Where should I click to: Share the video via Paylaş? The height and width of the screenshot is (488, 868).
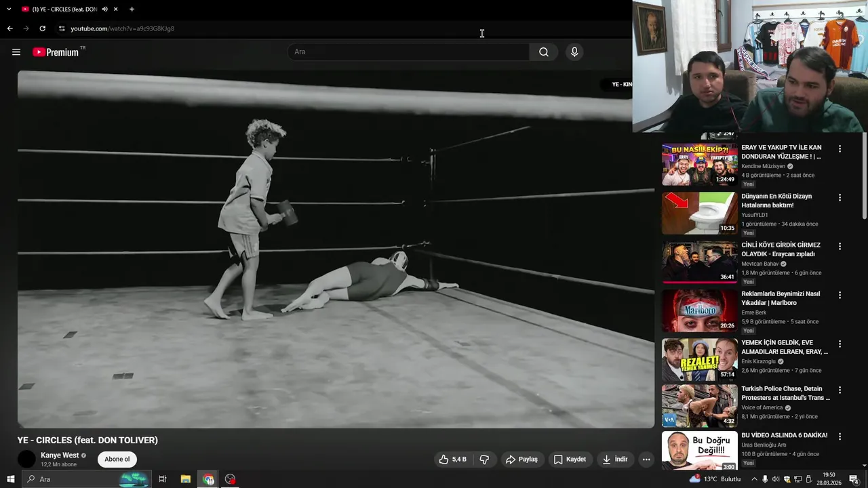coord(521,460)
